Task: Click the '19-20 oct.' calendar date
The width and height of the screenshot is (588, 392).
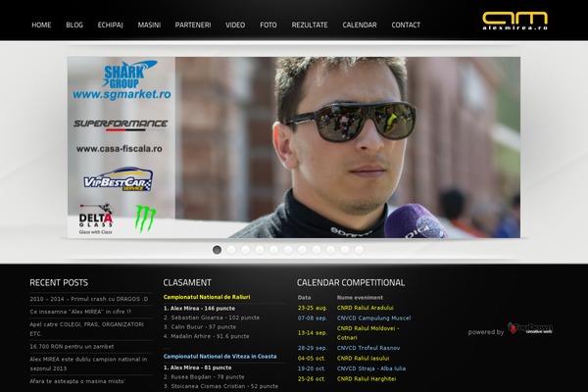Action: 312,368
